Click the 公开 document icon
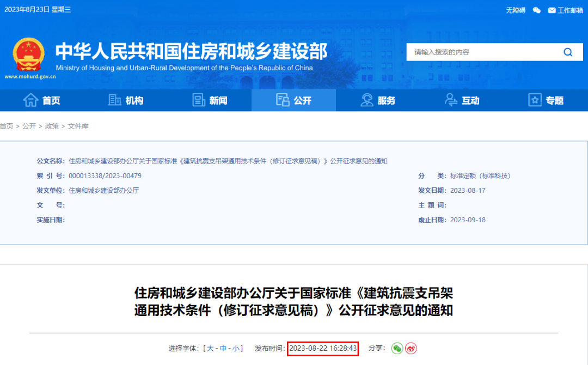Screen dimensions: 588x365 (283, 100)
